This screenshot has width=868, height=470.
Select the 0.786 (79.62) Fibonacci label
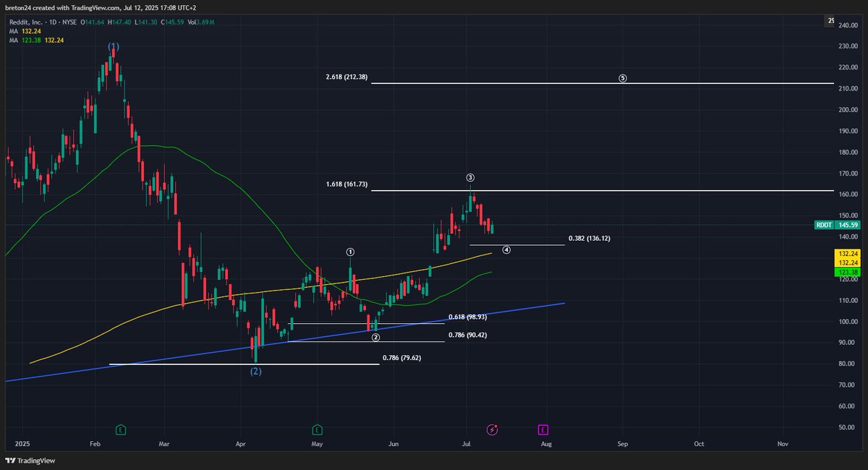click(402, 357)
